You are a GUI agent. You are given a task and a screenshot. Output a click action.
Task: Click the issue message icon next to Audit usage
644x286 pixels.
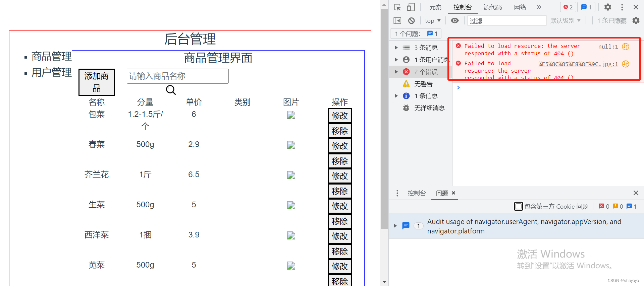coord(406,226)
